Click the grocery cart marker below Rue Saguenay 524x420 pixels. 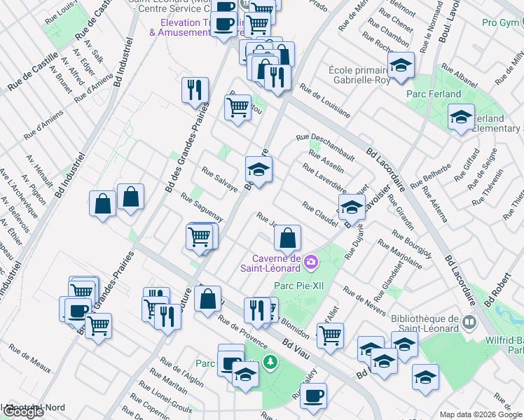199,238
